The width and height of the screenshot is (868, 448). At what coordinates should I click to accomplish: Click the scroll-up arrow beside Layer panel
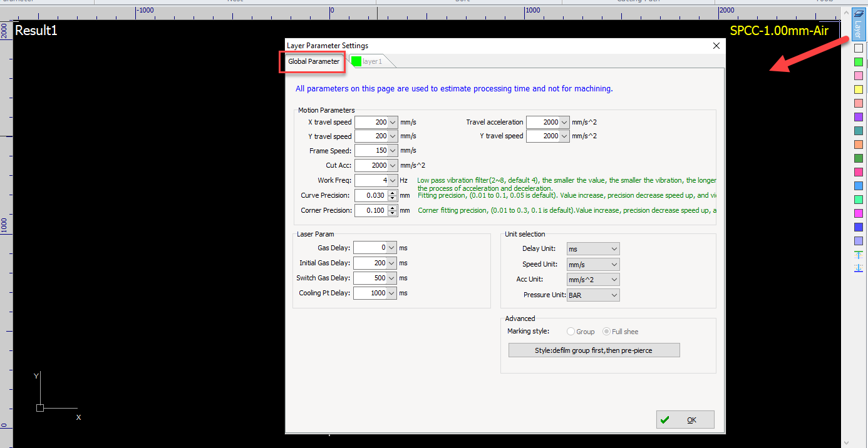(847, 13)
